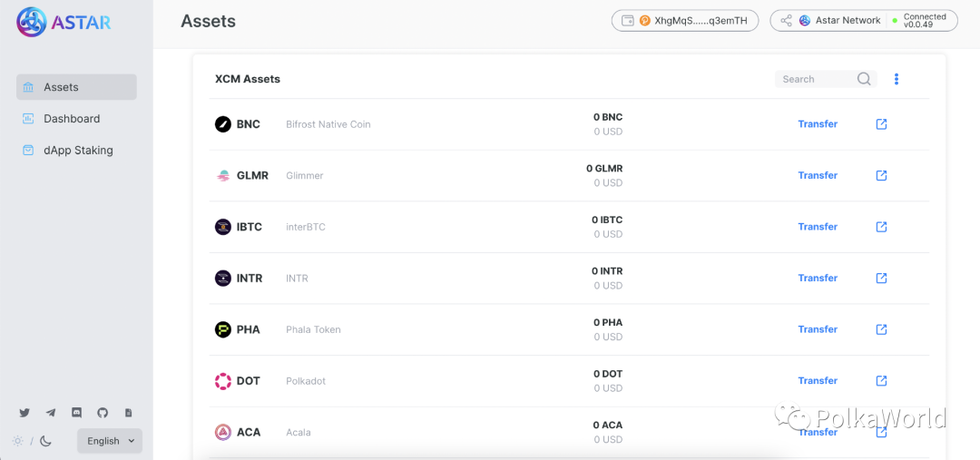This screenshot has height=460, width=980.
Task: Open the Telegram link icon
Action: (51, 413)
